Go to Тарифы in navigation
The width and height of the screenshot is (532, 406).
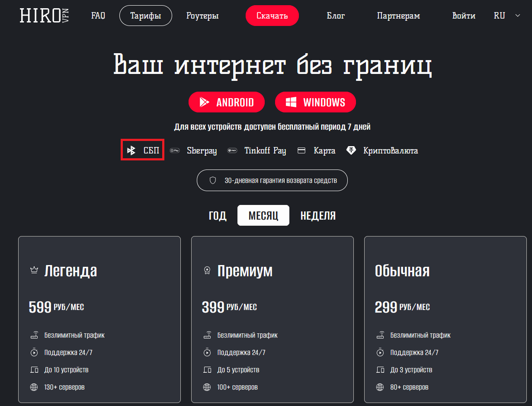146,16
